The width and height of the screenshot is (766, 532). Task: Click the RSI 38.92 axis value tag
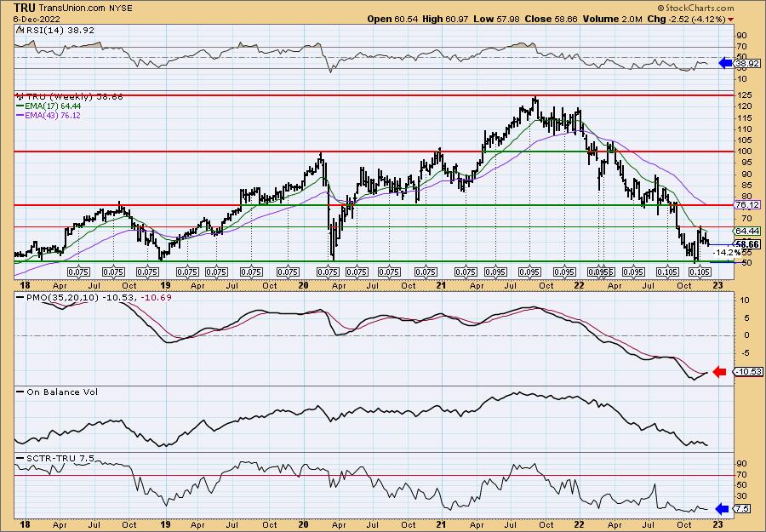click(747, 63)
